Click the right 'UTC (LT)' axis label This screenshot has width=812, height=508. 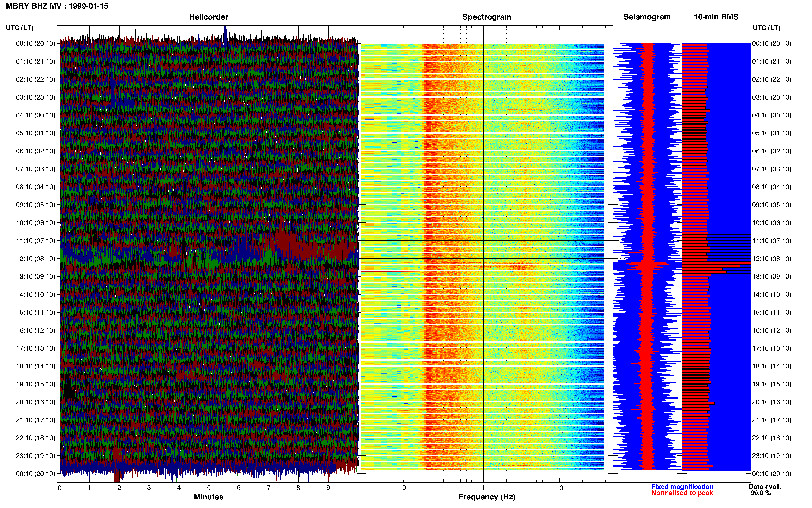766,28
